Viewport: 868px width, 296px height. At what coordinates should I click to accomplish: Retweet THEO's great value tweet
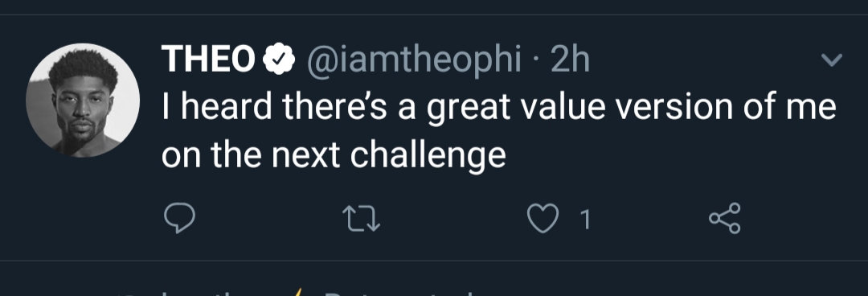pyautogui.click(x=362, y=219)
